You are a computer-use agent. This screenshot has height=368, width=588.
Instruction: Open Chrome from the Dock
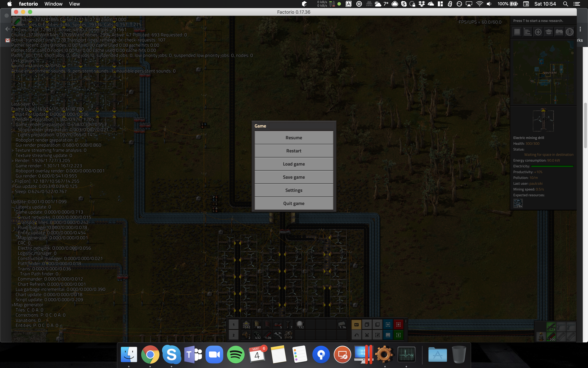(x=150, y=354)
